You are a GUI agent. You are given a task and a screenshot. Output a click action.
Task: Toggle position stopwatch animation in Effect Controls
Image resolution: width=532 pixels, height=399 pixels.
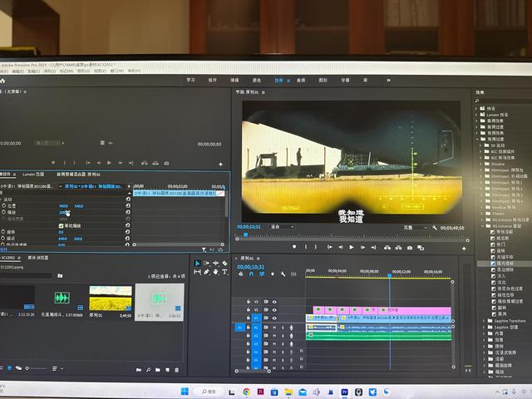tap(4, 206)
